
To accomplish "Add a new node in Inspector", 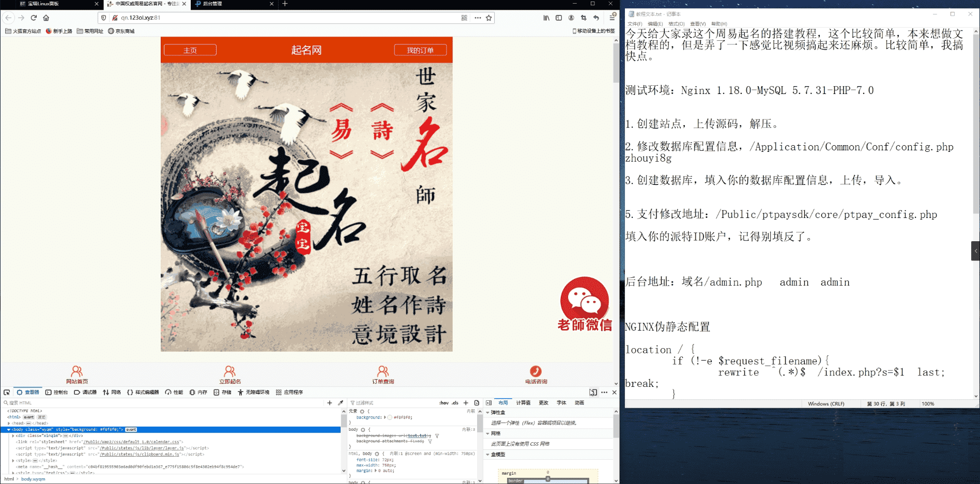I will (330, 403).
